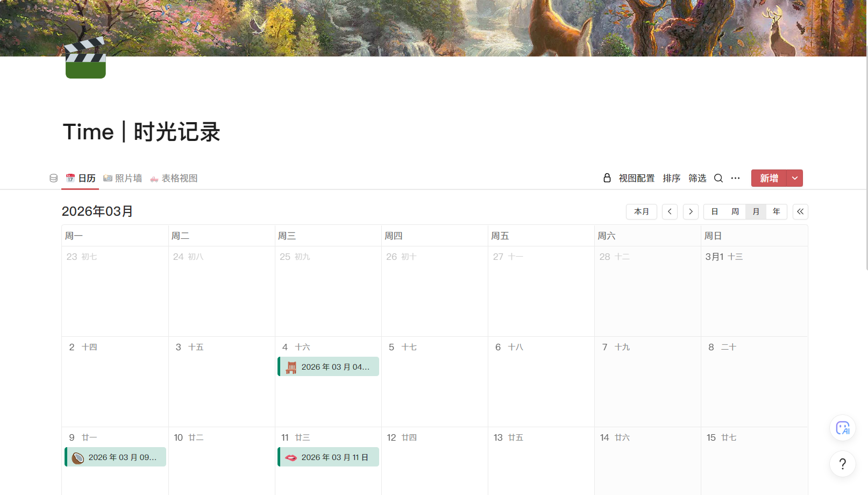Switch to the 表格视图 tab

pos(174,178)
